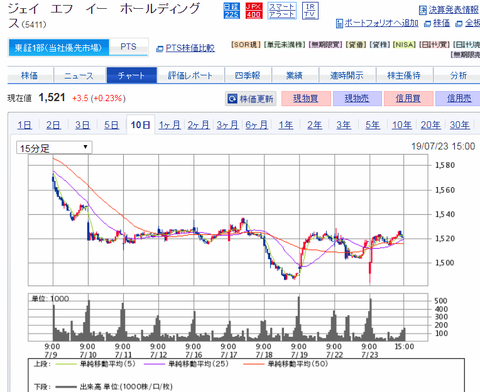The width and height of the screenshot is (480, 392).
Task: Click the 現物売 button
Action: coord(357,99)
